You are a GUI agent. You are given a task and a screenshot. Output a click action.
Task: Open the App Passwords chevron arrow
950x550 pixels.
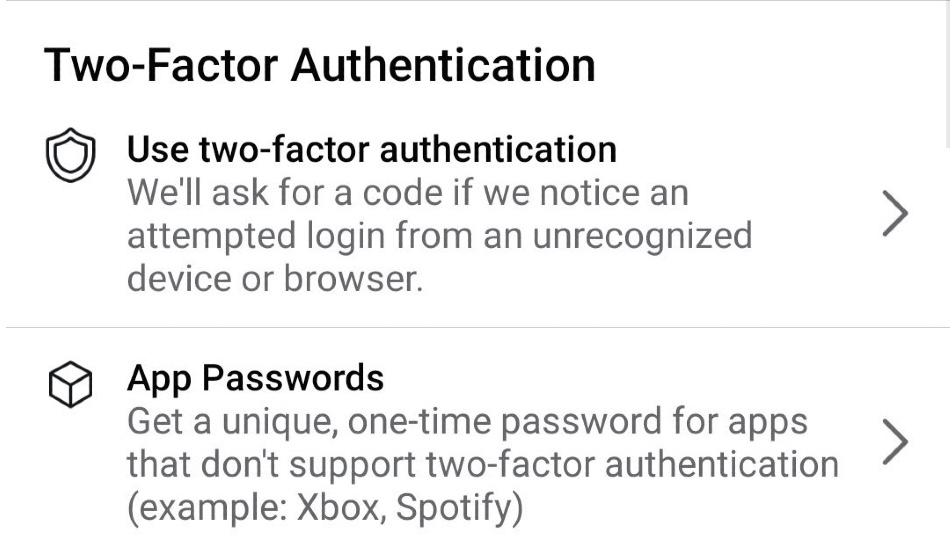tap(895, 442)
